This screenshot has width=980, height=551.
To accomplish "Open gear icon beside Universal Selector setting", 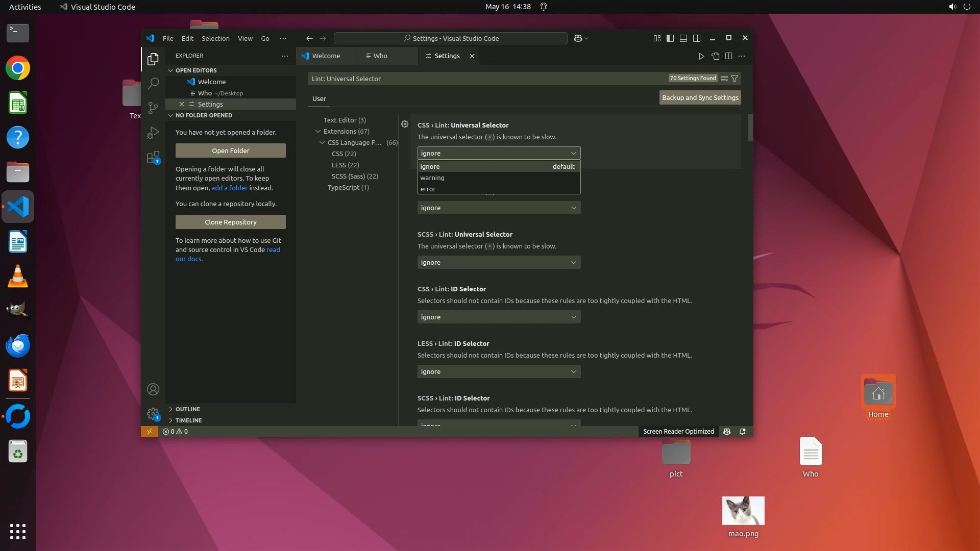I will (x=405, y=124).
